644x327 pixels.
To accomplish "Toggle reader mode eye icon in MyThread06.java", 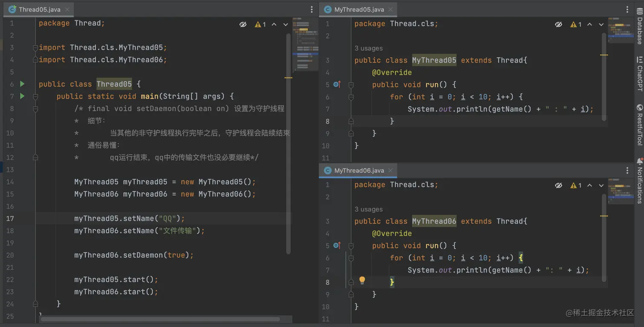I will tap(558, 185).
